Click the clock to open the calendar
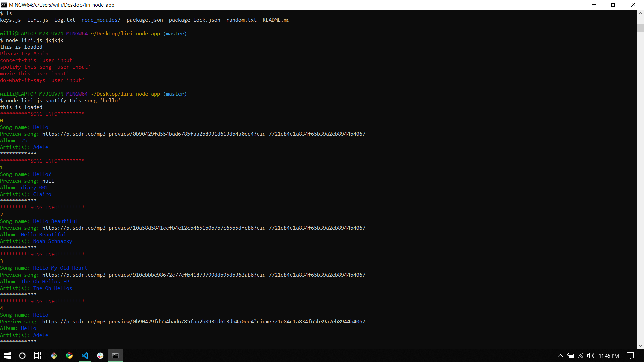The width and height of the screenshot is (644, 362). pyautogui.click(x=609, y=356)
